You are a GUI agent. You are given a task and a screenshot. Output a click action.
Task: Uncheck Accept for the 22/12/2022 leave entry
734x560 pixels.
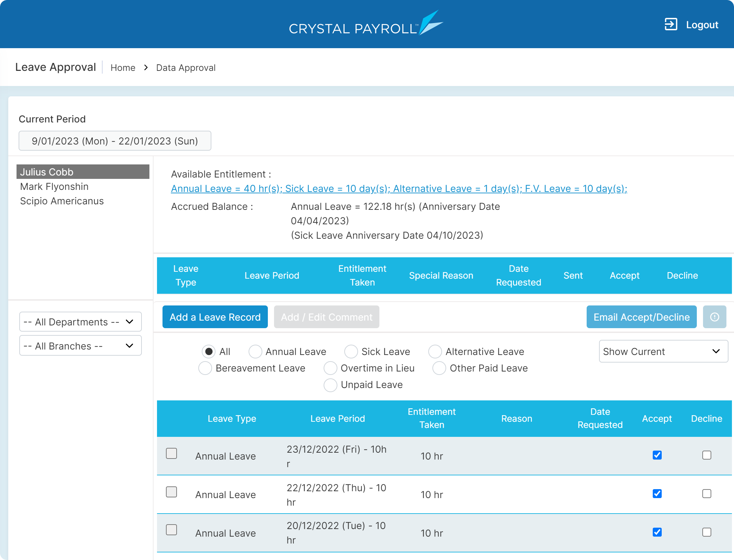pyautogui.click(x=657, y=494)
